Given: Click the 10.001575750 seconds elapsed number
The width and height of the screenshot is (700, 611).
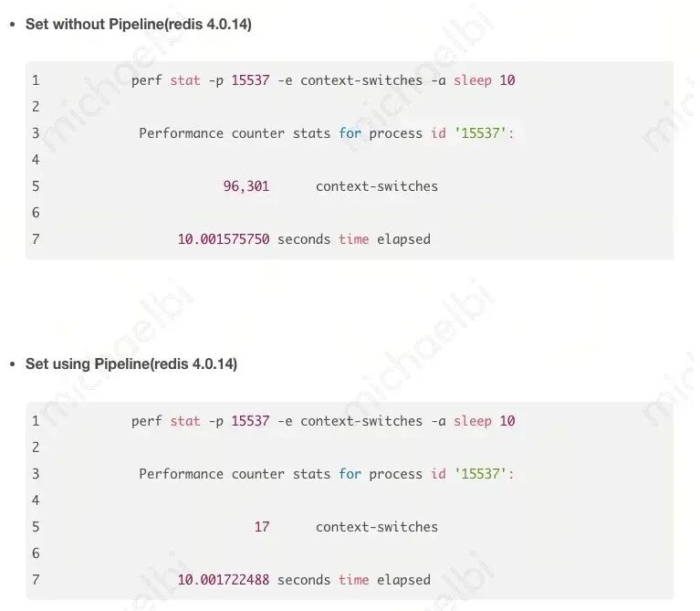Looking at the screenshot, I should (x=224, y=239).
